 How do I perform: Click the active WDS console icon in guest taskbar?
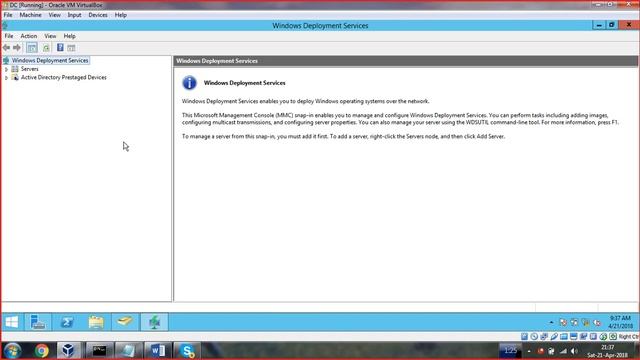(154, 322)
